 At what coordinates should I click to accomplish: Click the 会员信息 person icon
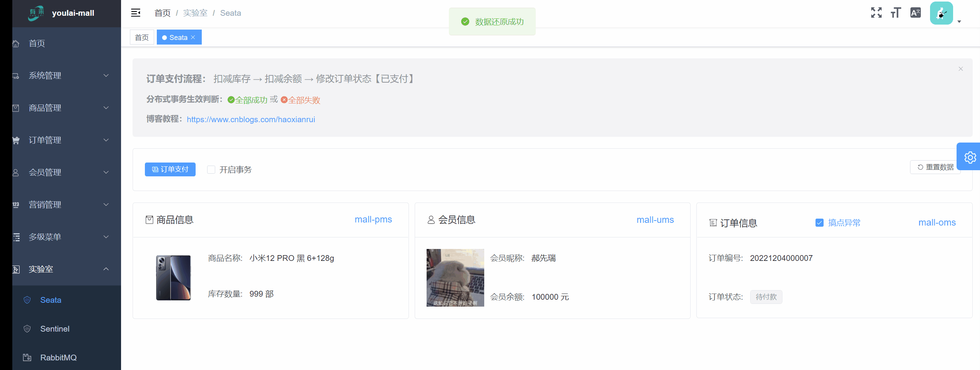(431, 220)
